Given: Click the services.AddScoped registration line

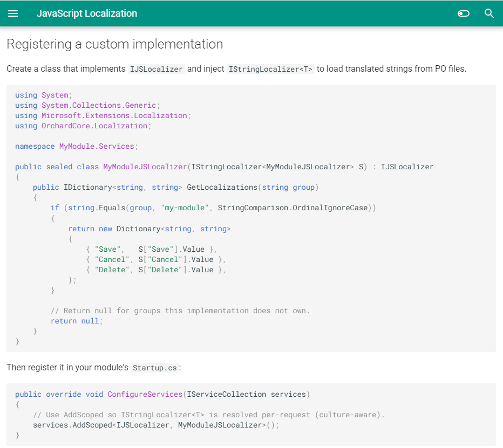Looking at the screenshot, I should (156, 425).
